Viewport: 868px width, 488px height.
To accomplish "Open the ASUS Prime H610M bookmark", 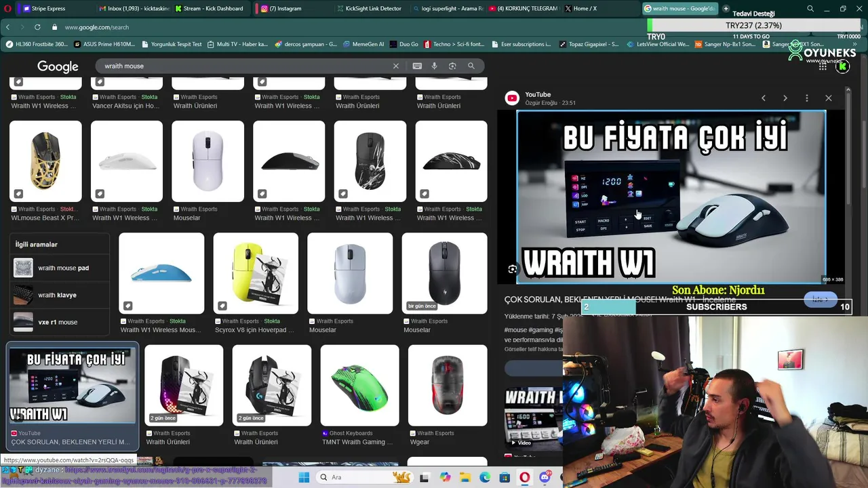I will [x=104, y=44].
